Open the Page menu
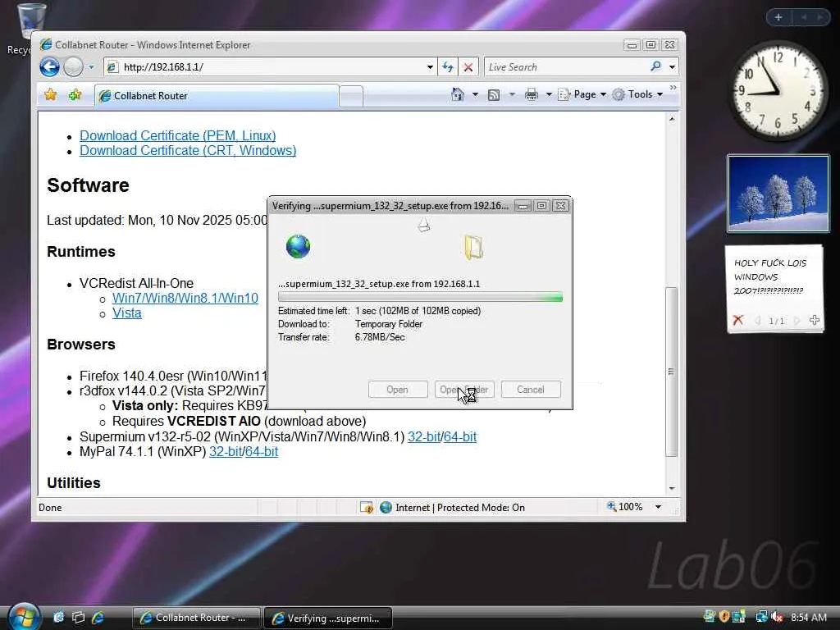 (x=582, y=94)
